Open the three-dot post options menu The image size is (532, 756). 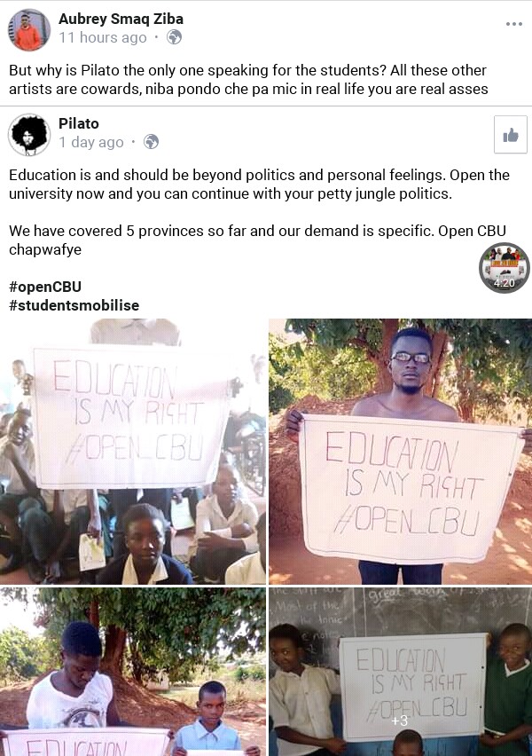514,24
